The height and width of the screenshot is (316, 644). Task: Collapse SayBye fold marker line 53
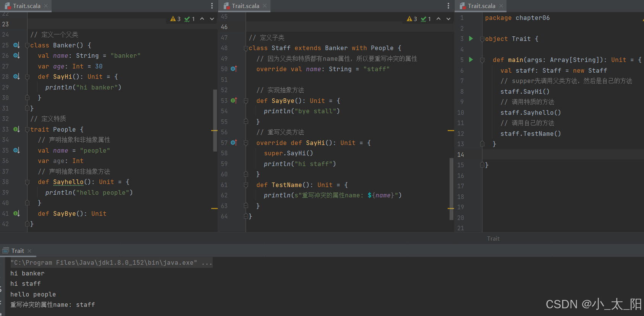tap(246, 101)
